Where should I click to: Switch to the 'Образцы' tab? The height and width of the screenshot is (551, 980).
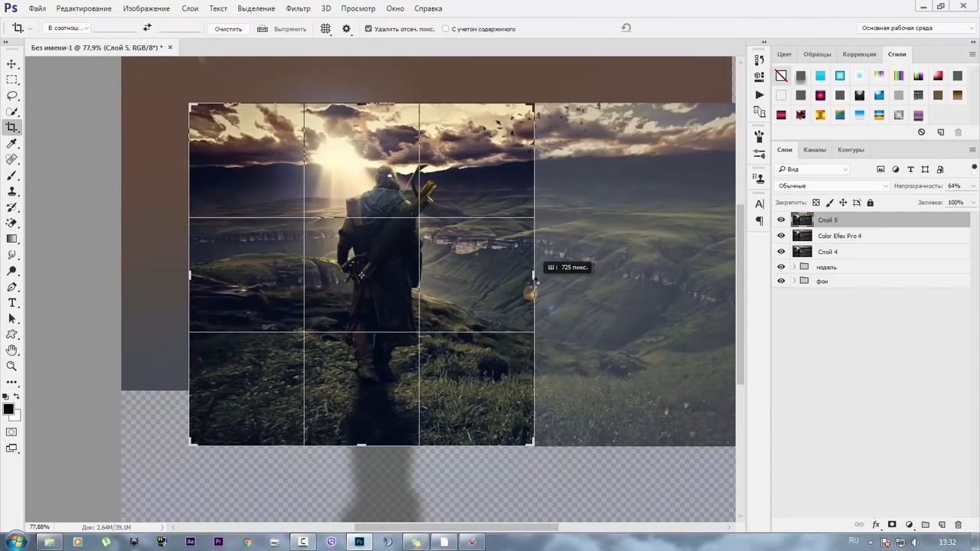[x=817, y=54]
